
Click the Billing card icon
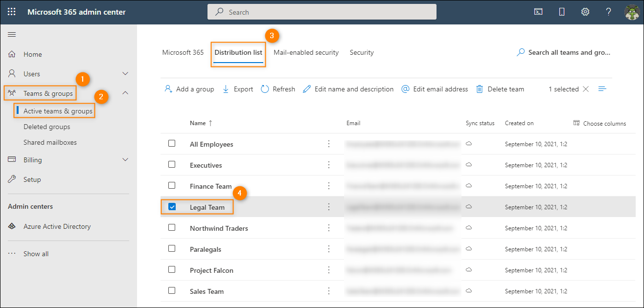pyautogui.click(x=12, y=160)
